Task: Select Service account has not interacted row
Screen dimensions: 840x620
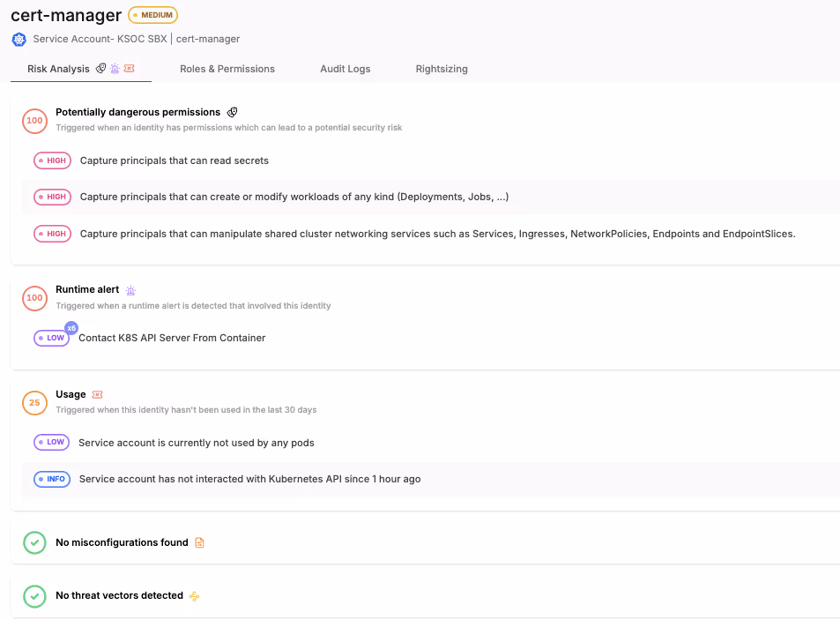Action: pos(431,479)
